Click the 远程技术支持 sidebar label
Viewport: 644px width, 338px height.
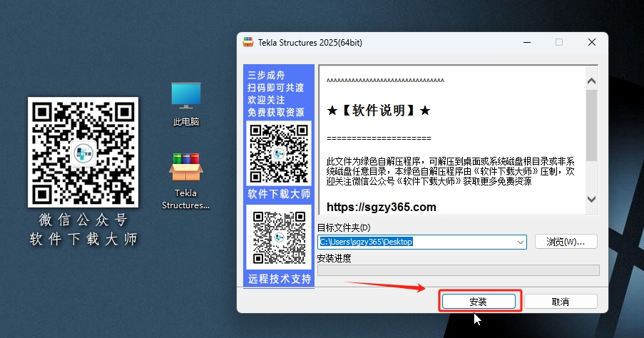[x=280, y=279]
